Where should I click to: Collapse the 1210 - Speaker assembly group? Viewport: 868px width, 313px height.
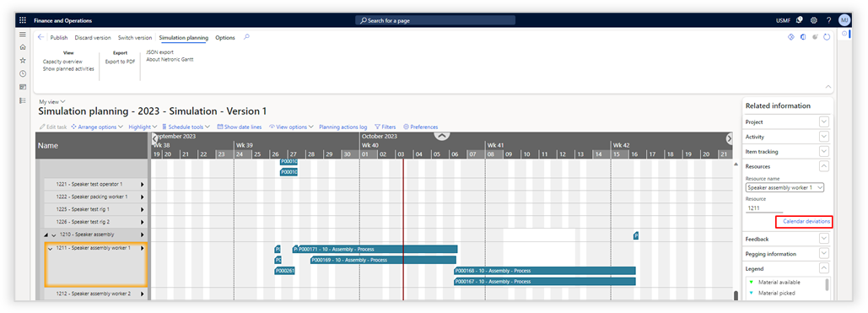(46, 235)
